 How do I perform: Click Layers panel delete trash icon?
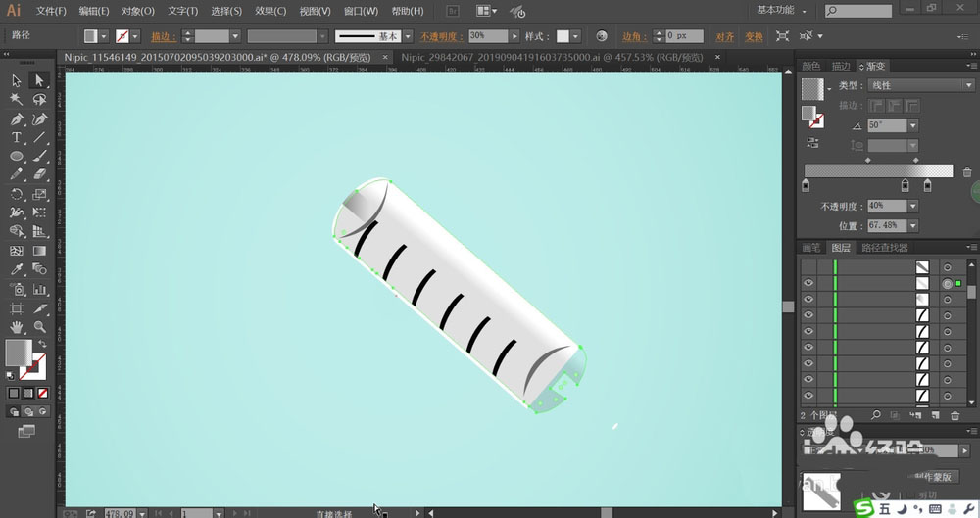955,415
